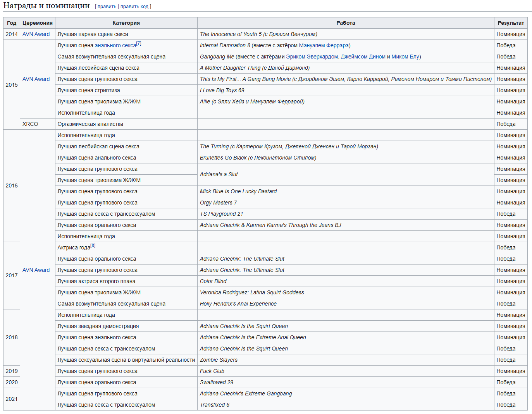Follow the "анального секса" link in the 2015 category
The height and width of the screenshot is (414, 532).
point(115,45)
